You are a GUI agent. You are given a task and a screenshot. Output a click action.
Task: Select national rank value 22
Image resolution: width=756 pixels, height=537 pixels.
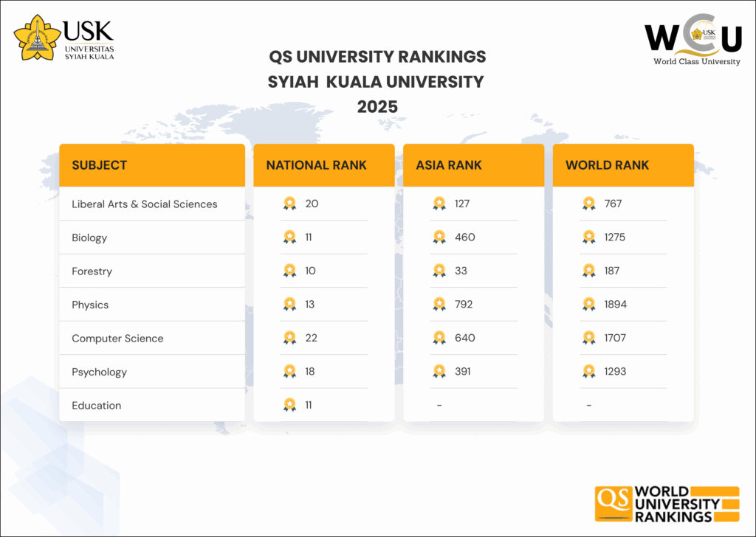312,338
